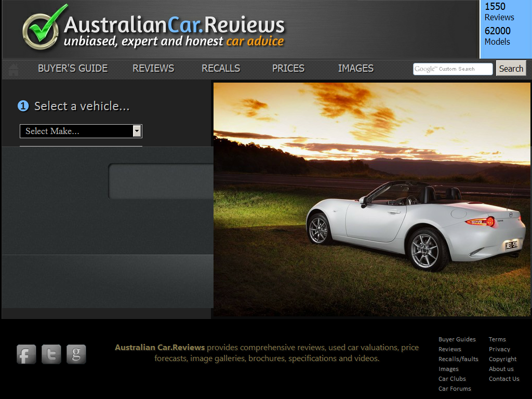View the Copyright footer link
This screenshot has height=399, width=532.
tap(503, 359)
